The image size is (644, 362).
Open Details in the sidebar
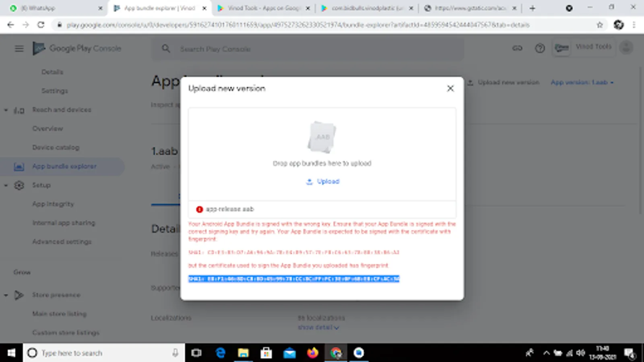[x=52, y=72]
